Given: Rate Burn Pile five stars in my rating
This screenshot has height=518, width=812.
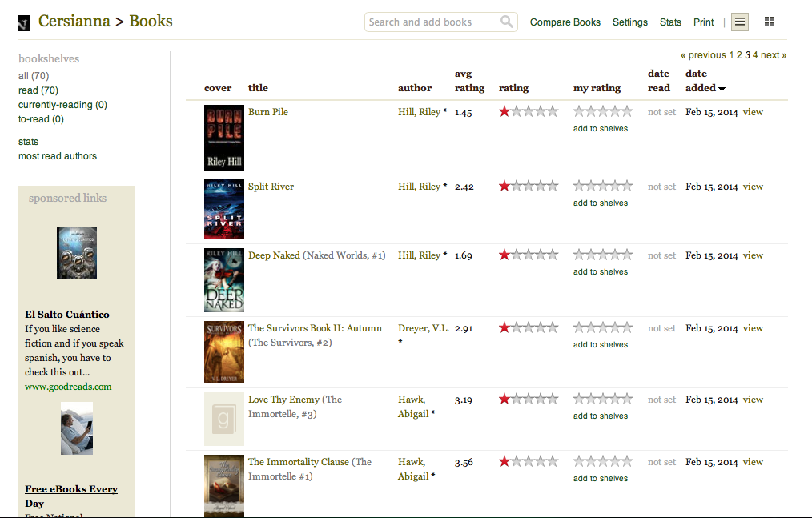Looking at the screenshot, I should click(627, 112).
